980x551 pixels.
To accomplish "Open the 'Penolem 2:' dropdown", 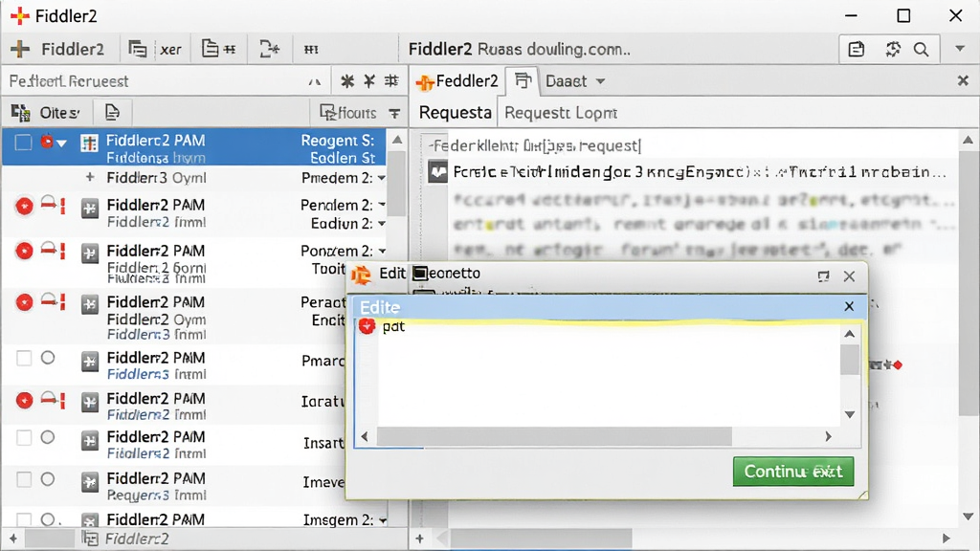I will point(382,205).
